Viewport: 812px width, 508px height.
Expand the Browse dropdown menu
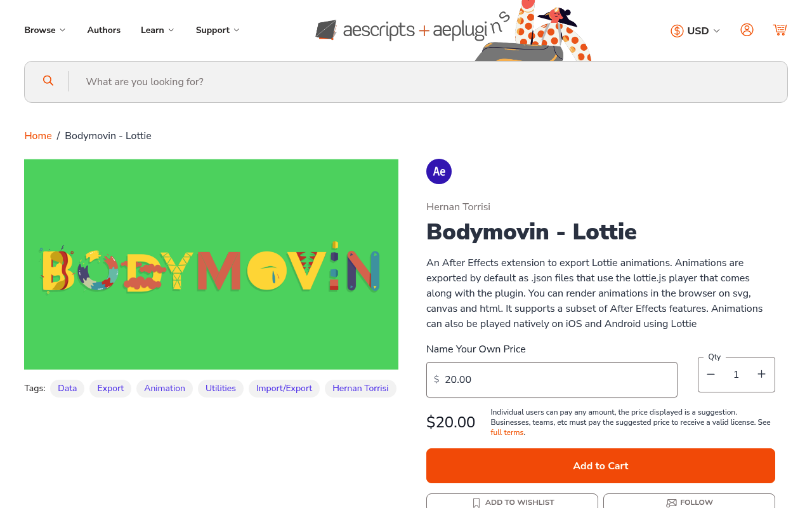coord(44,29)
